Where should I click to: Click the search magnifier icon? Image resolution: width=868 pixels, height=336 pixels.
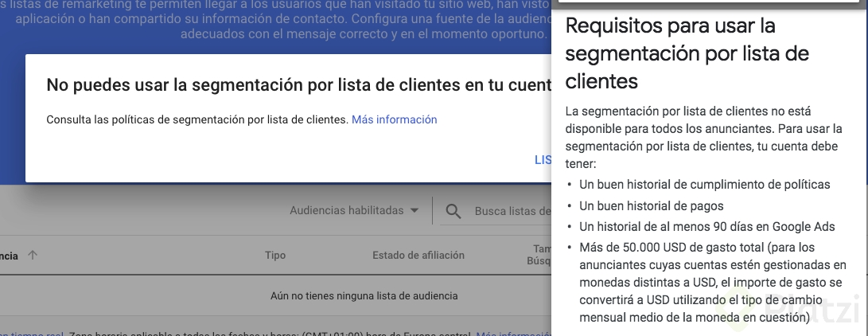(x=453, y=211)
